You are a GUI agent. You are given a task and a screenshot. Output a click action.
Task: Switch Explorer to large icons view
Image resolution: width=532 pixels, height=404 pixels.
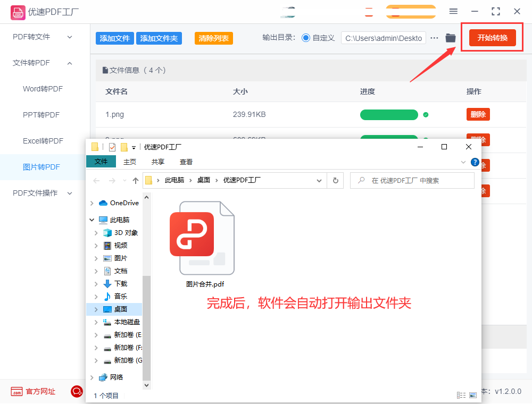pyautogui.click(x=473, y=395)
